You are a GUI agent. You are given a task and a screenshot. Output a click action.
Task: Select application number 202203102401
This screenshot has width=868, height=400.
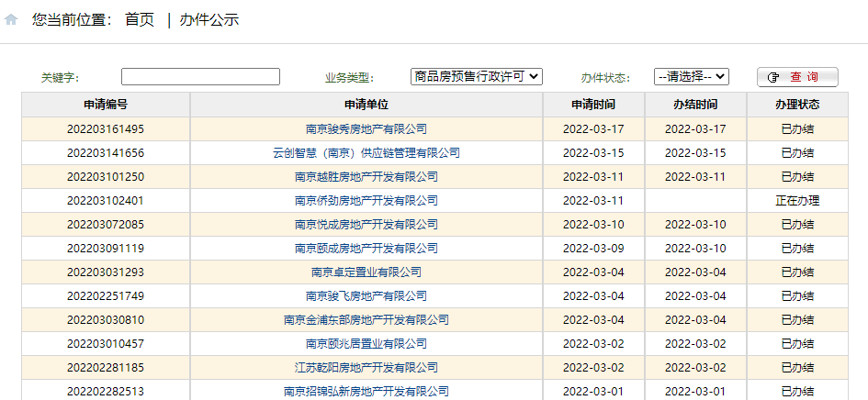point(106,201)
